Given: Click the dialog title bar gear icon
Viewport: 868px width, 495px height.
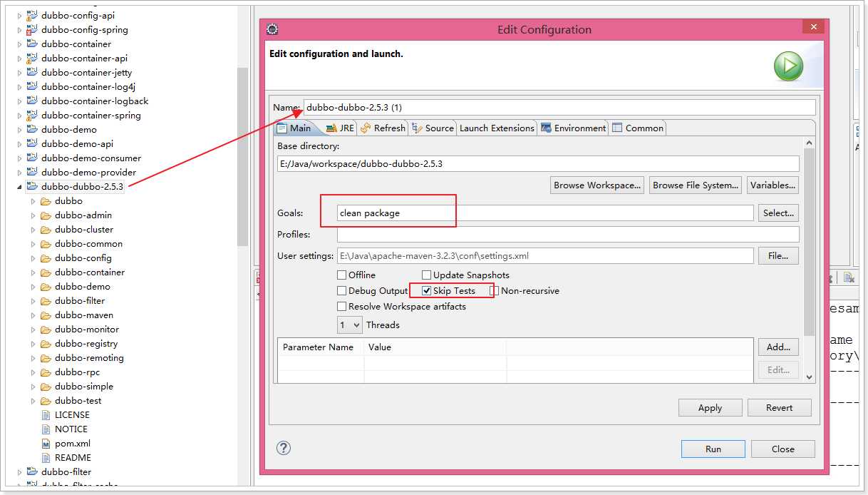Looking at the screenshot, I should pos(272,29).
